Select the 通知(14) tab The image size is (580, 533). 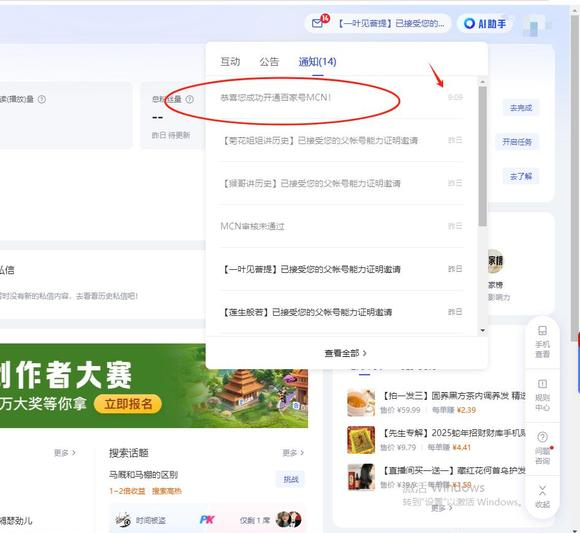pyautogui.click(x=317, y=62)
